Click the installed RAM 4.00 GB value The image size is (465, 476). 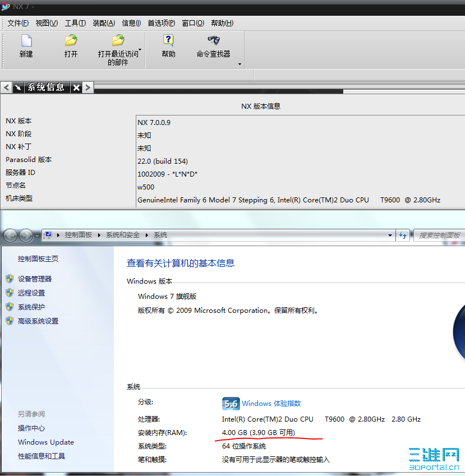259,433
